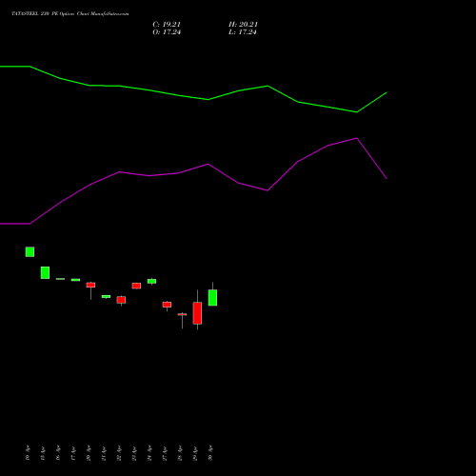Select the red candle above 23 Apr
The height and width of the screenshot is (476, 476).
point(136,286)
